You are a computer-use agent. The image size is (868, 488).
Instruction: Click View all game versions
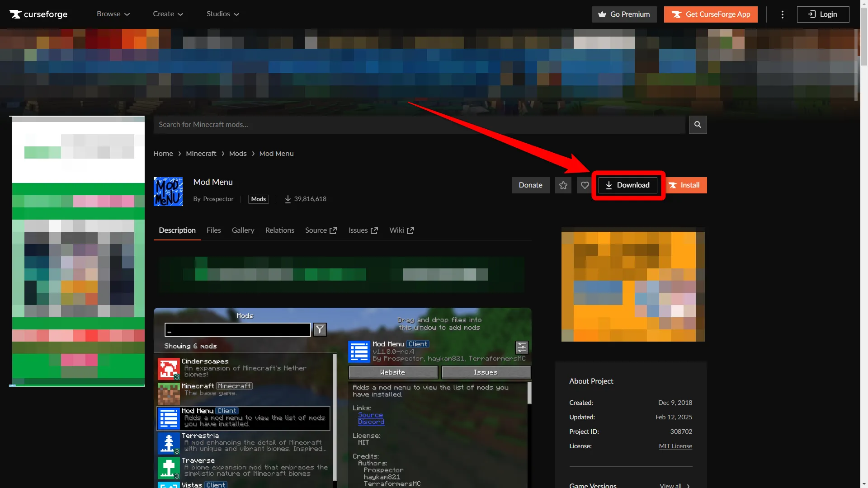[675, 486]
